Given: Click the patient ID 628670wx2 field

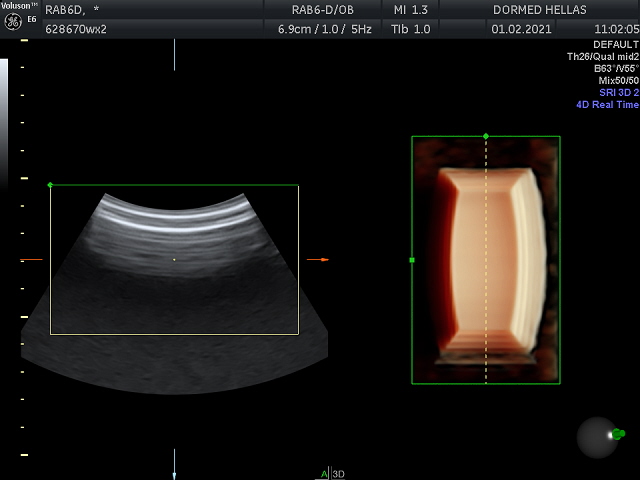Looking at the screenshot, I should pos(76,29).
